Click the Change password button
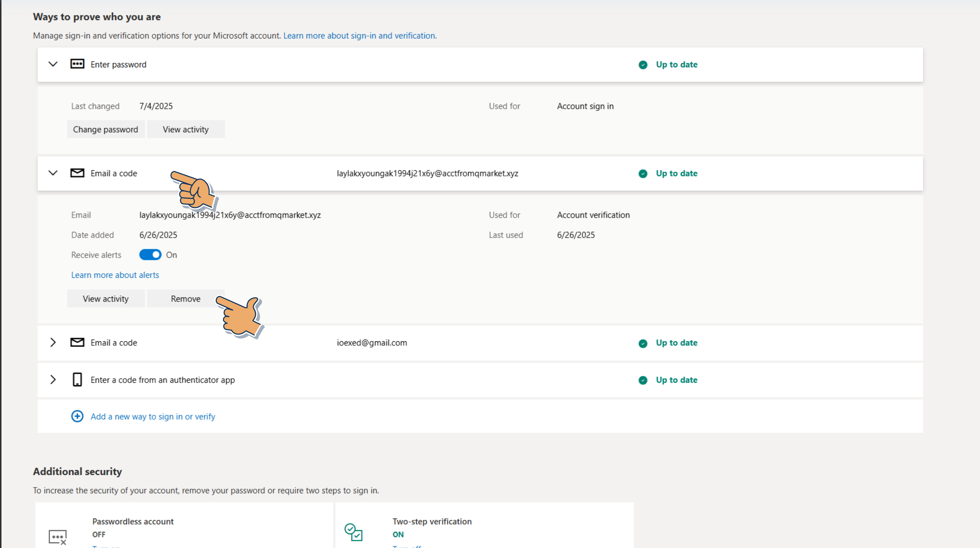980x548 pixels. [105, 129]
